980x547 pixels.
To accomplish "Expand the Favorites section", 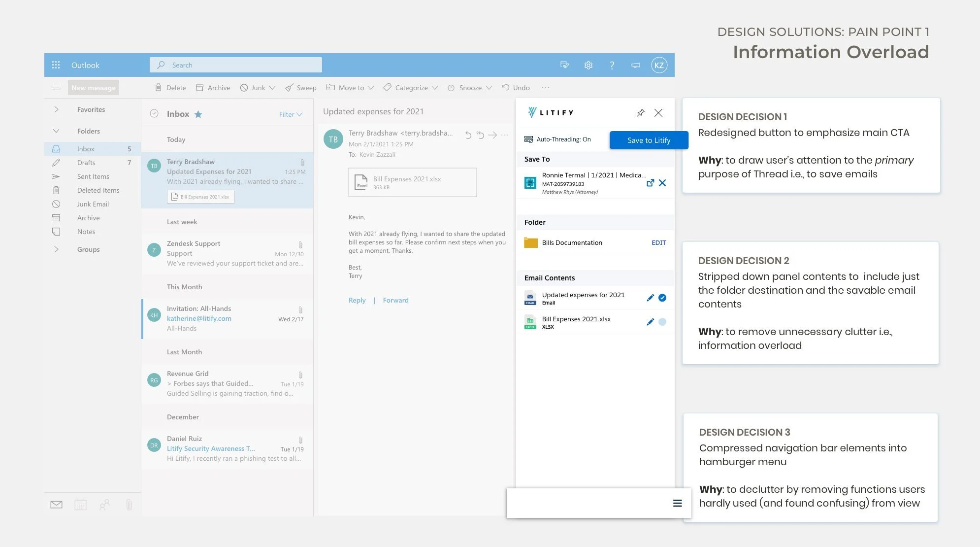I will 56,109.
